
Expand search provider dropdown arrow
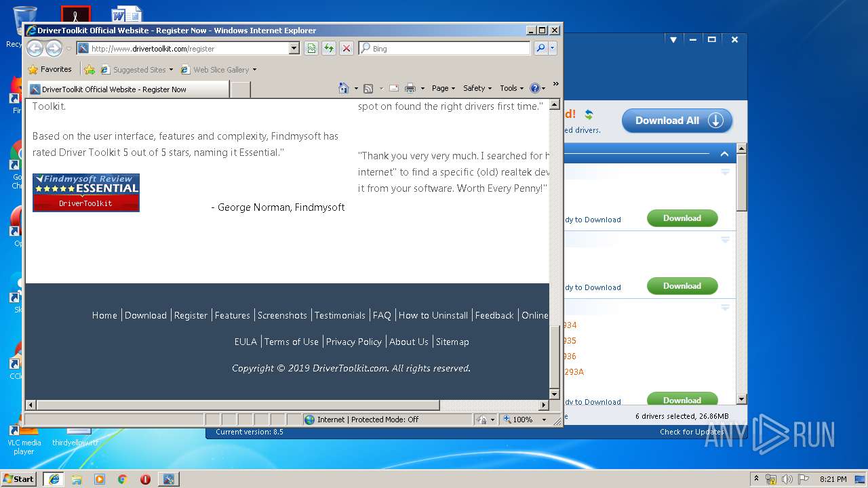tap(553, 48)
